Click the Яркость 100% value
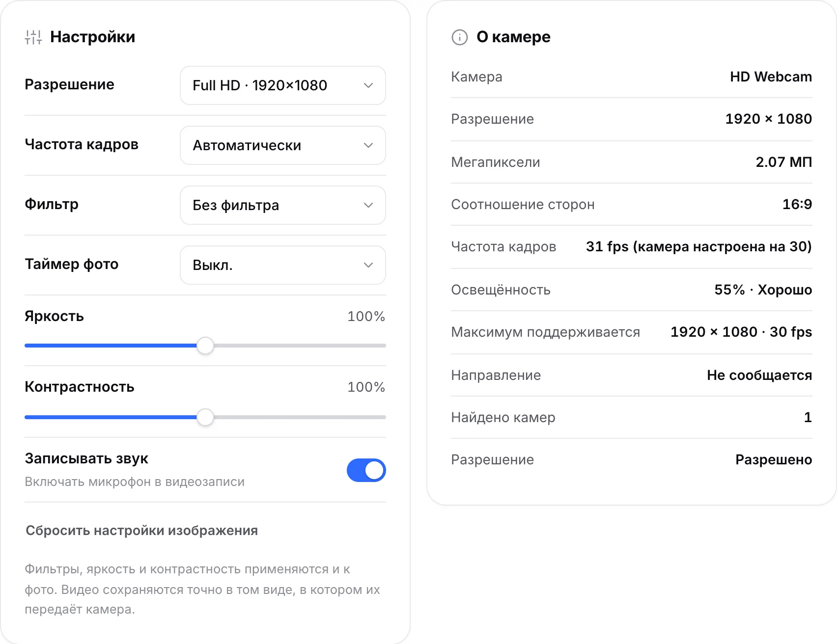 [366, 316]
